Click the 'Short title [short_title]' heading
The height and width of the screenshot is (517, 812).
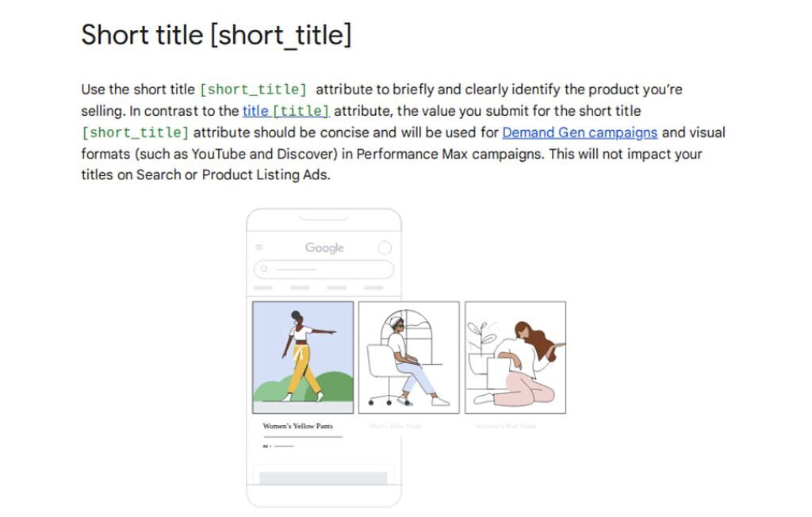[216, 35]
